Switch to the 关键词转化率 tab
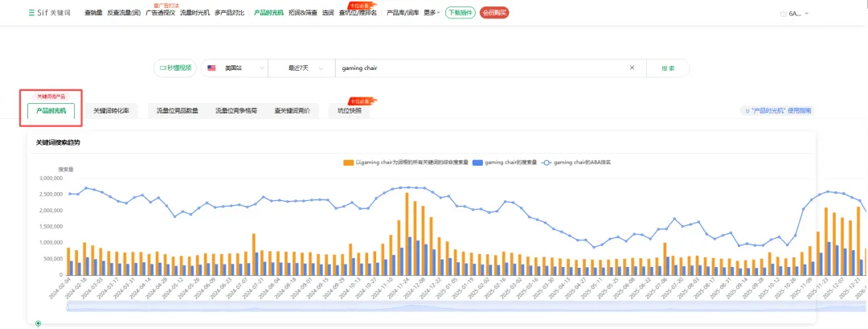The image size is (868, 329). [111, 111]
